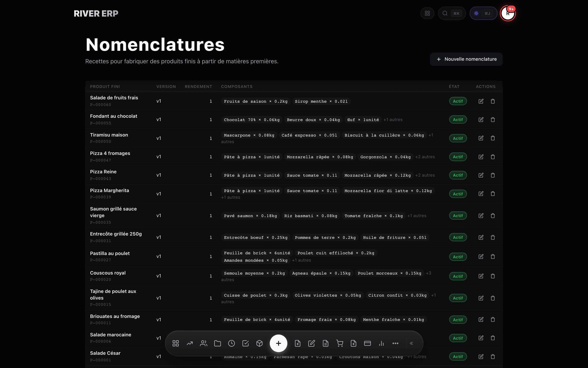The height and width of the screenshot is (368, 588).
Task: Click Nouvelle nomenclature button
Action: 466,59
